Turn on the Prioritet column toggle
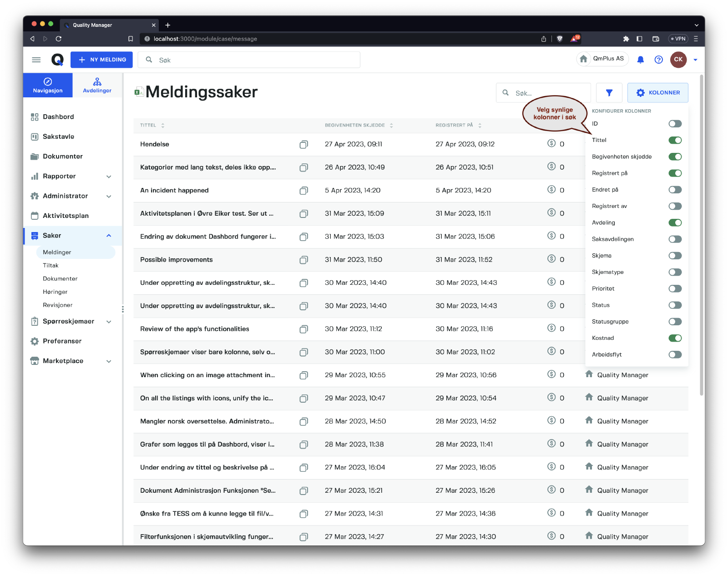This screenshot has height=576, width=728. (675, 288)
